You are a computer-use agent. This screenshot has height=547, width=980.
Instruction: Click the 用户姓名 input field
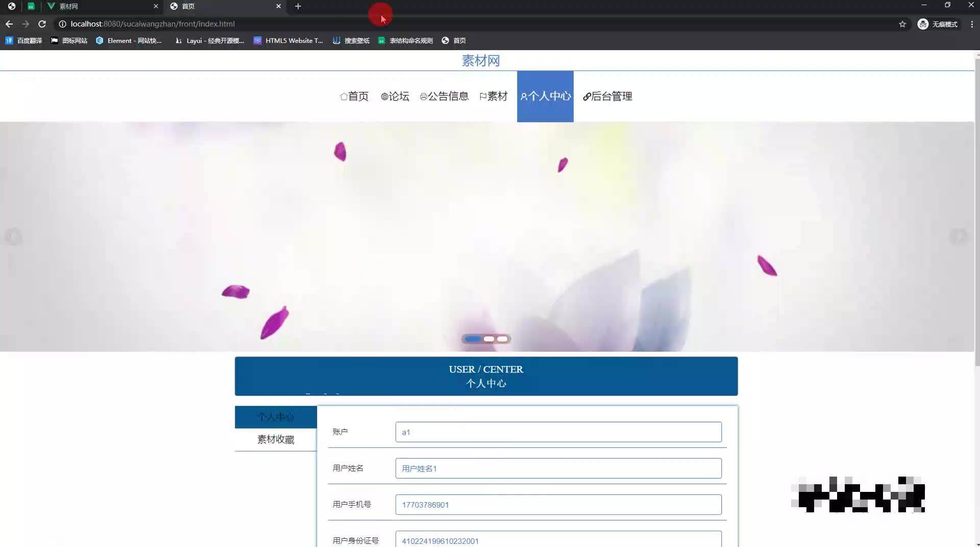(x=558, y=468)
